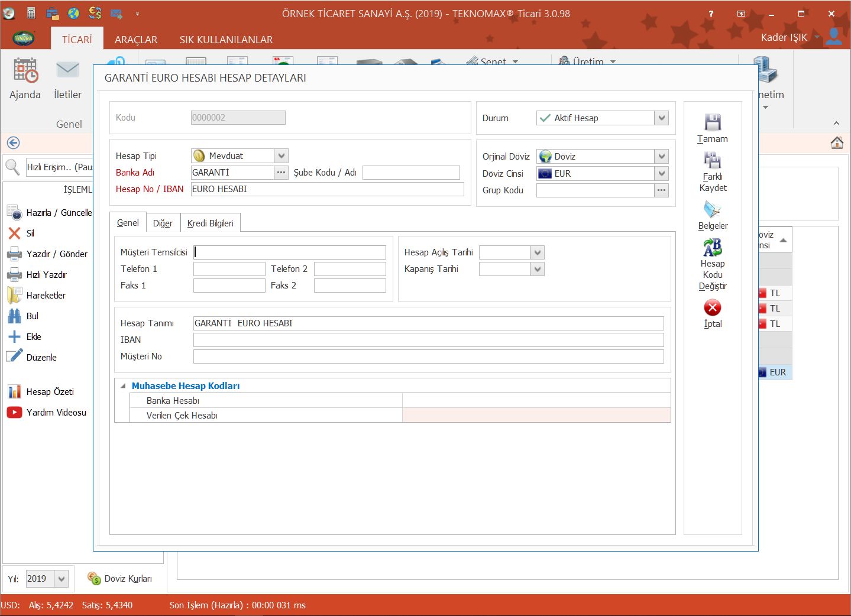The width and height of the screenshot is (851, 616).
Task: Click the Faks 2 field
Action: pos(350,286)
